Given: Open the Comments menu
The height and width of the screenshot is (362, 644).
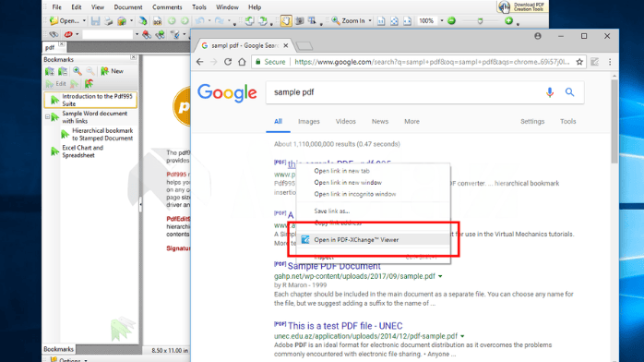Looking at the screenshot, I should [167, 7].
